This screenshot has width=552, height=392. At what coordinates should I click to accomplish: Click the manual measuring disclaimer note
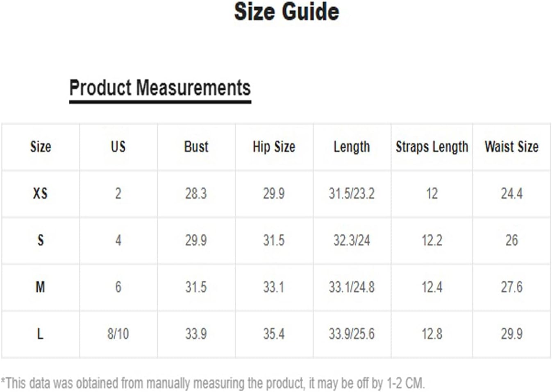(x=213, y=383)
